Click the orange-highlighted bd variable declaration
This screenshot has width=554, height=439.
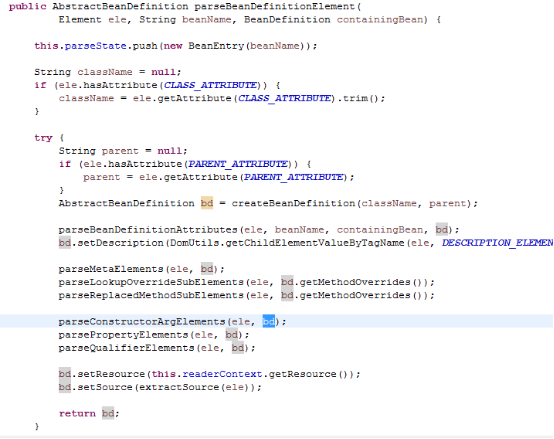click(x=207, y=203)
